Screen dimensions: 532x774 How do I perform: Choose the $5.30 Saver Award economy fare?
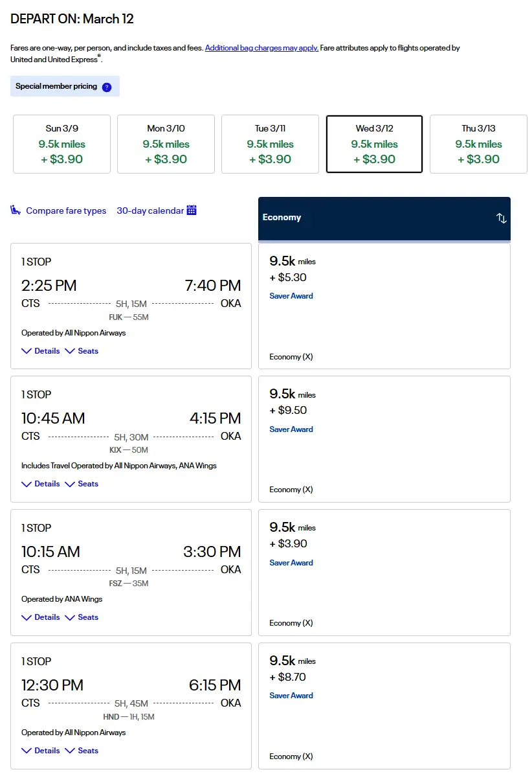384,306
